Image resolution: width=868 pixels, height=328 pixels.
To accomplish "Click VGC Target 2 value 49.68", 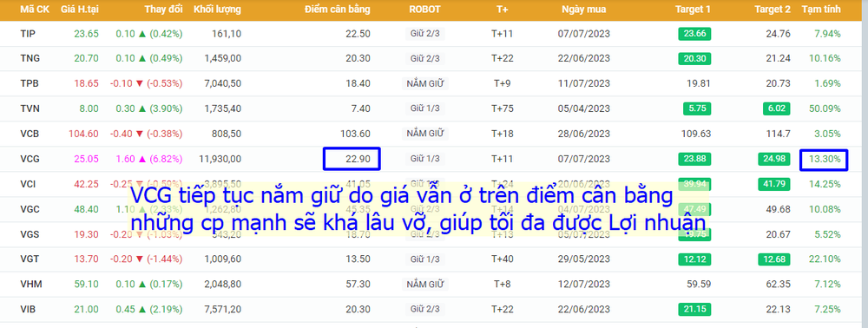I will click(779, 210).
